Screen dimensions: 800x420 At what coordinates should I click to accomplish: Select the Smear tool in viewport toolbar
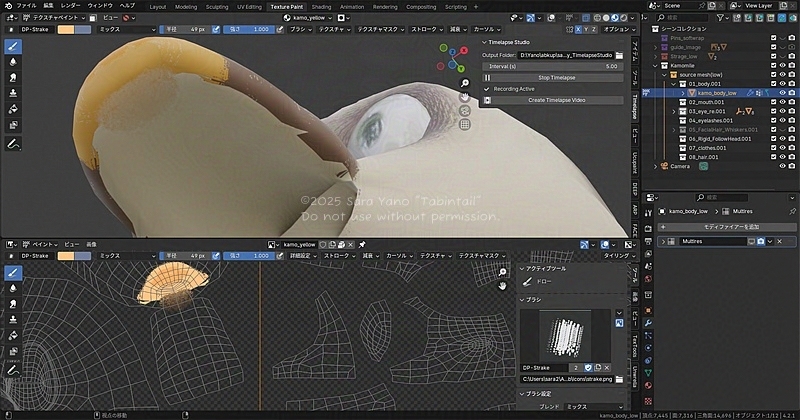click(13, 77)
